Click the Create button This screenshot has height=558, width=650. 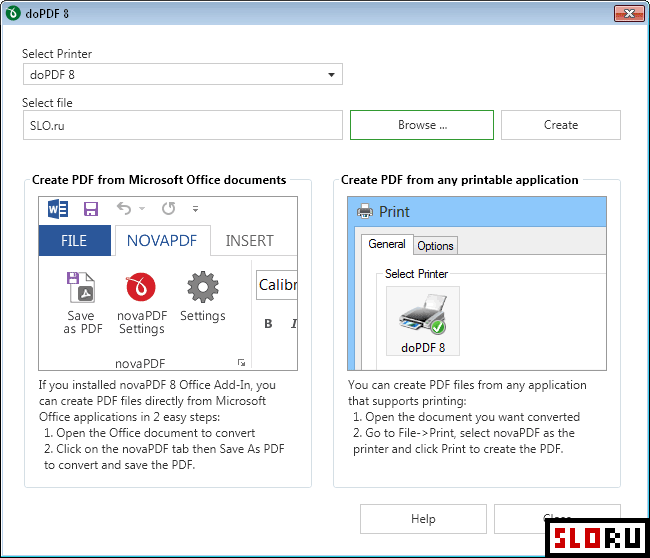click(560, 125)
